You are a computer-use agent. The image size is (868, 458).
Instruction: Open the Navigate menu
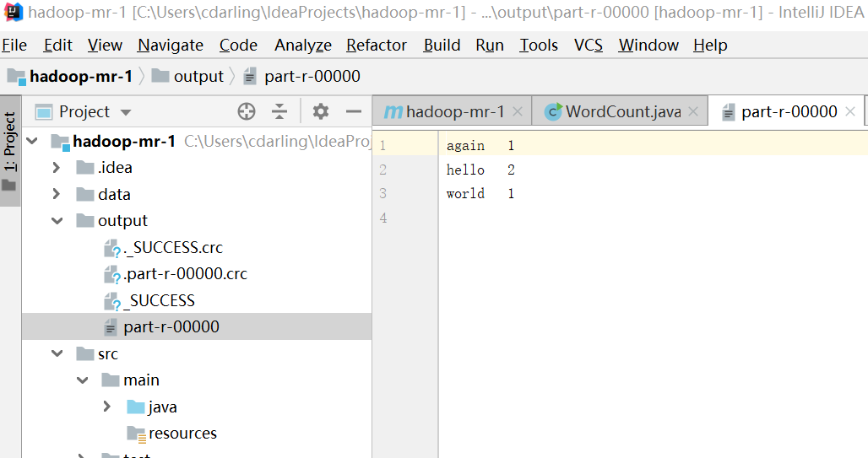point(171,45)
